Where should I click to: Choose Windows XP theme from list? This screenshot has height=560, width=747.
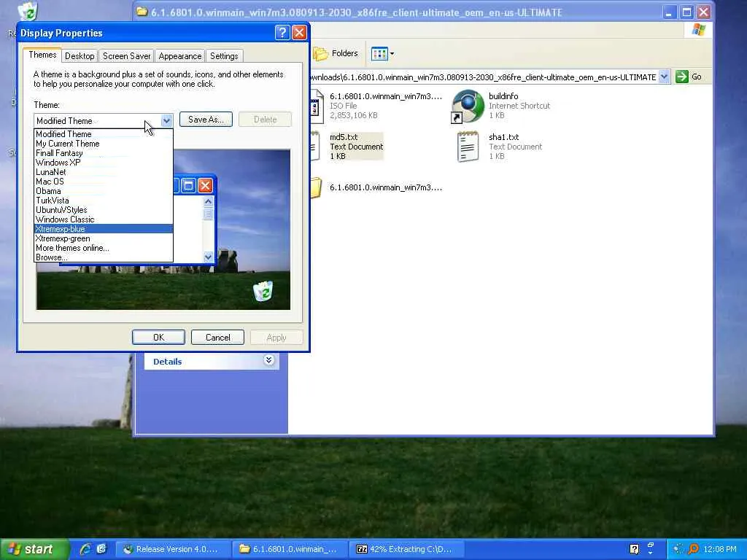point(104,163)
